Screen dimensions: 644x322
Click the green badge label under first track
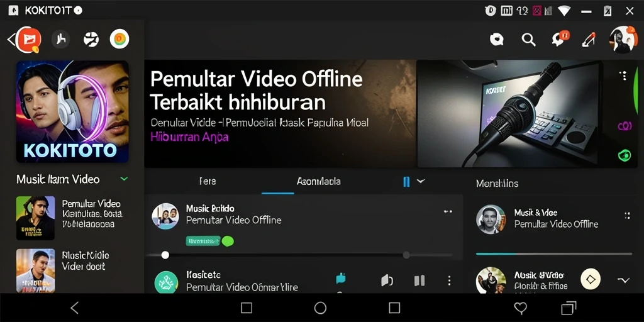tap(203, 241)
